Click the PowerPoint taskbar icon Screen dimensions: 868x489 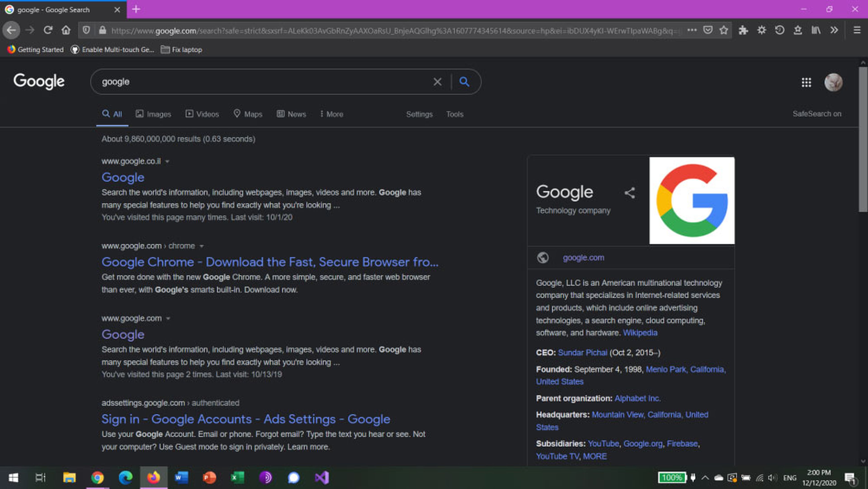[x=210, y=477]
